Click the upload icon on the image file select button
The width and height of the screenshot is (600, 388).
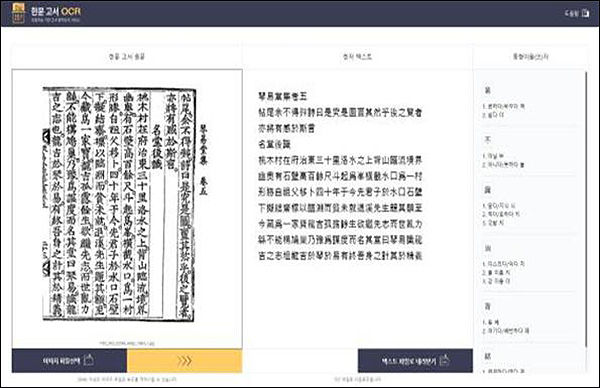[x=88, y=360]
